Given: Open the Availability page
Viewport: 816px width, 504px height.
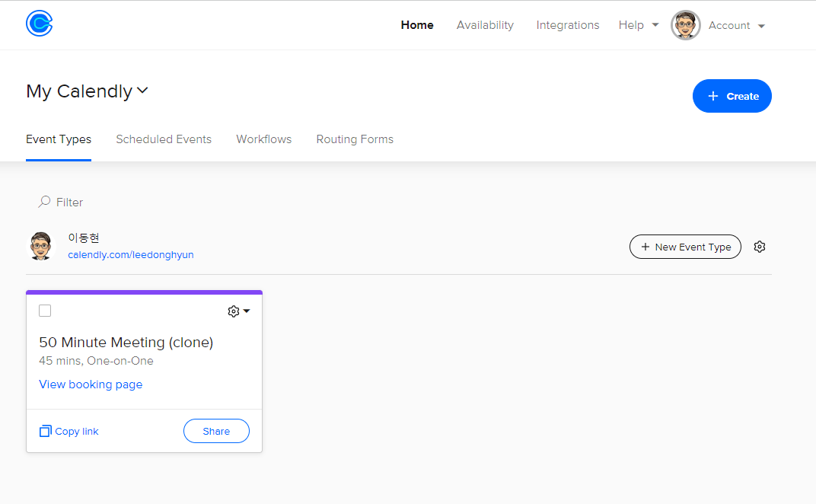Looking at the screenshot, I should [x=485, y=25].
